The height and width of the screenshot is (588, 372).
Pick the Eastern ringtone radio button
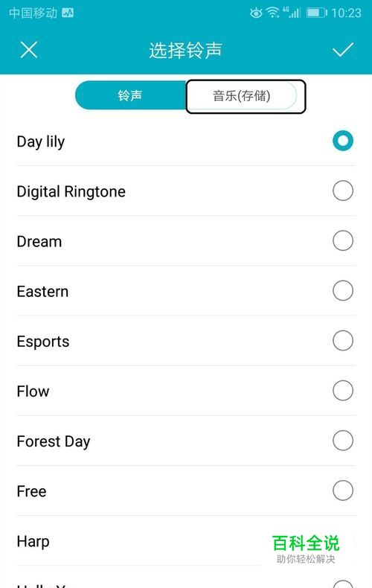coord(343,290)
